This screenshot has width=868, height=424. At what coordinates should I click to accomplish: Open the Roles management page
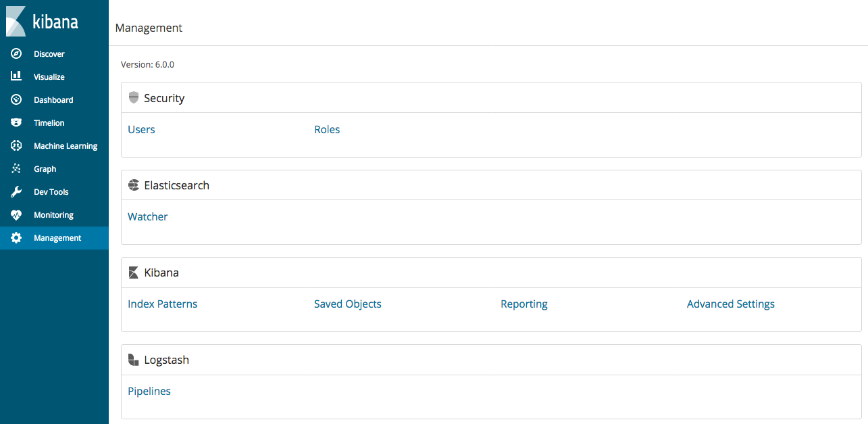327,129
